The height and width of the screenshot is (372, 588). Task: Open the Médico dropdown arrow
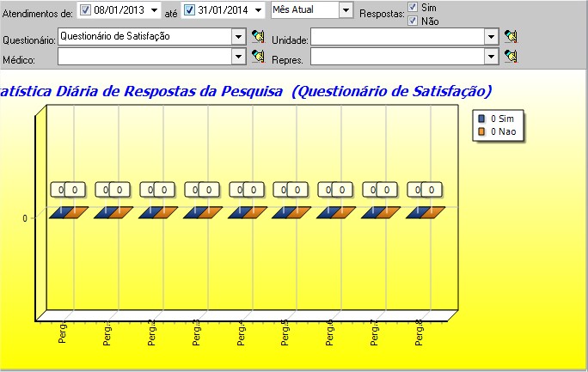point(238,56)
